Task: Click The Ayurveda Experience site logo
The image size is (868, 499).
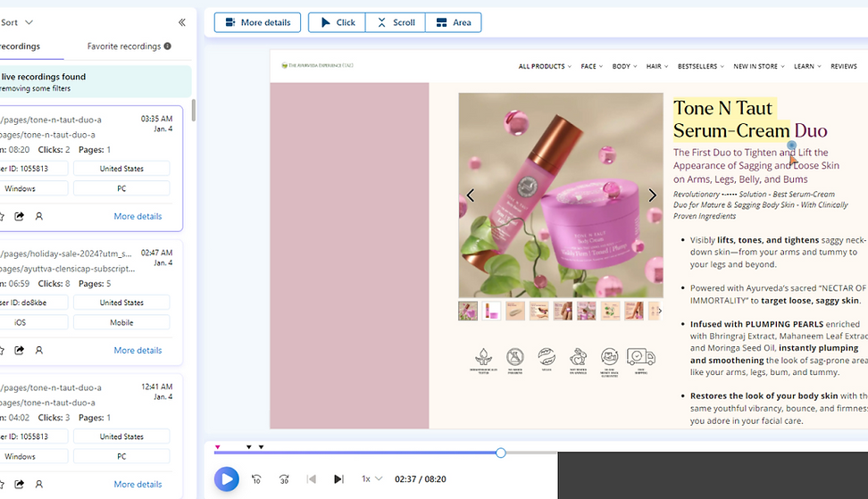Action: point(317,65)
